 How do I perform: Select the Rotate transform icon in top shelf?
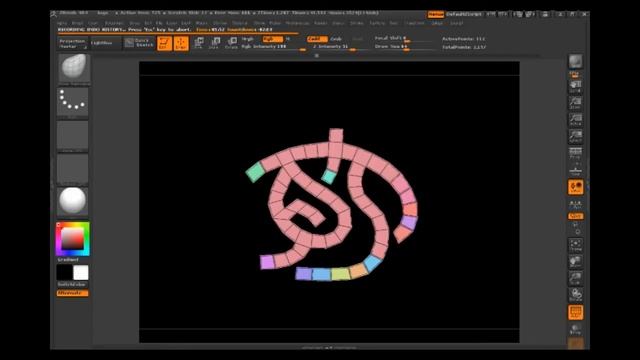pyautogui.click(x=231, y=43)
